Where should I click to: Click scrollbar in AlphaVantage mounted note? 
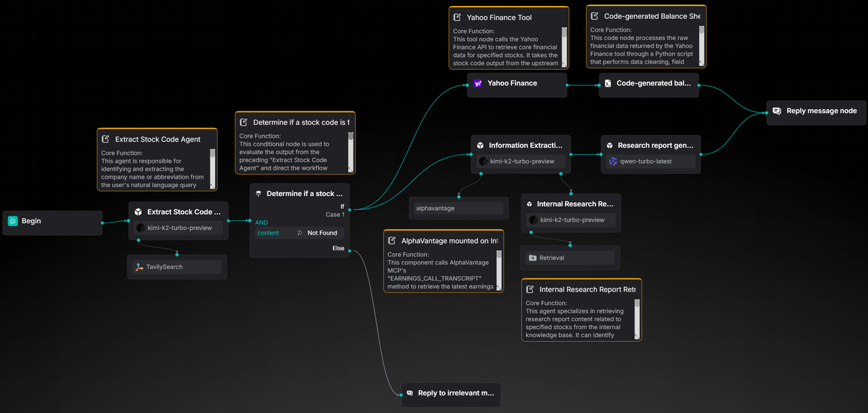coord(499,270)
